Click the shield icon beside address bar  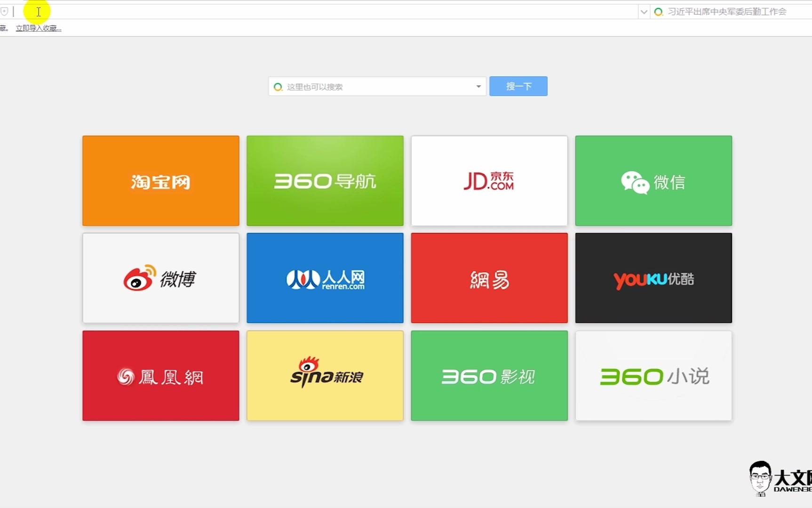pos(4,11)
